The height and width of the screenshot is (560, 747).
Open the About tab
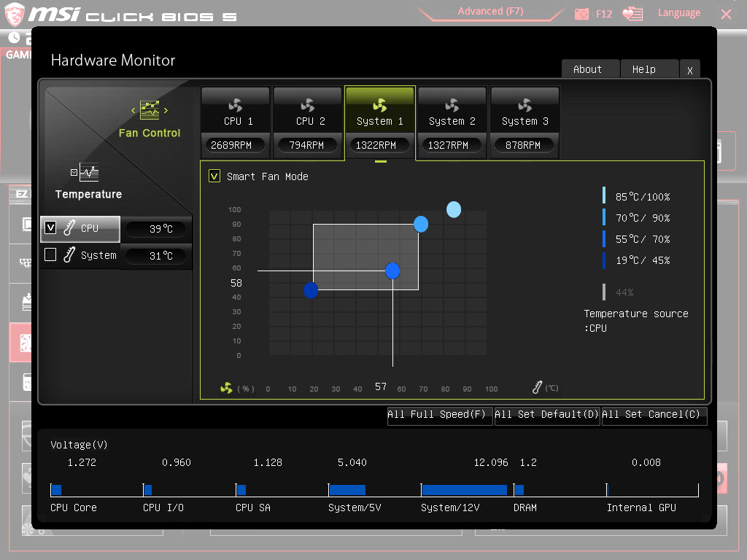click(590, 69)
